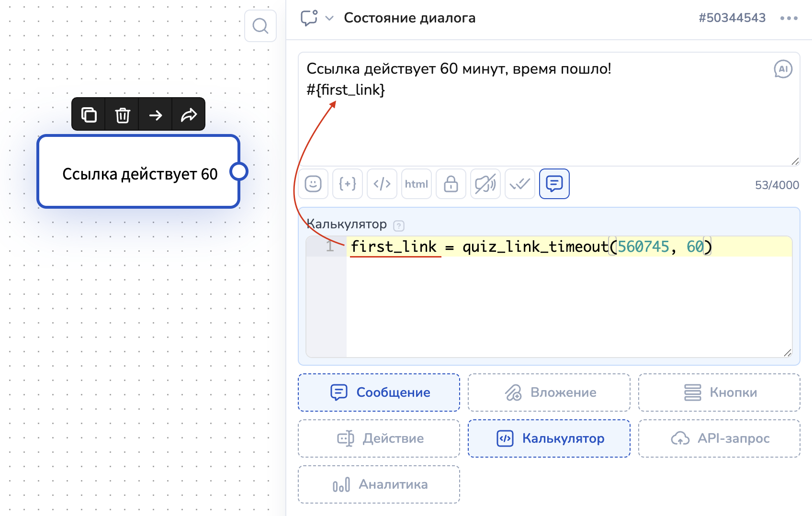812x516 pixels.
Task: Toggle silent notification sound icon
Action: pyautogui.click(x=485, y=184)
